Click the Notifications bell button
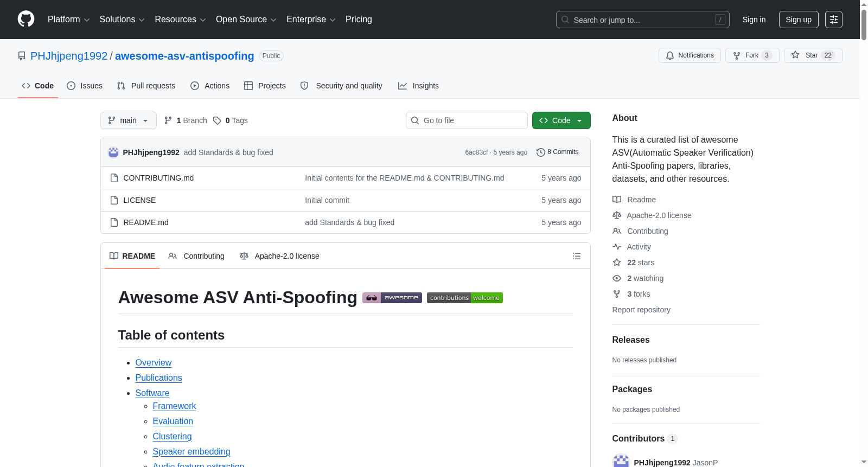868x467 pixels. (690, 55)
